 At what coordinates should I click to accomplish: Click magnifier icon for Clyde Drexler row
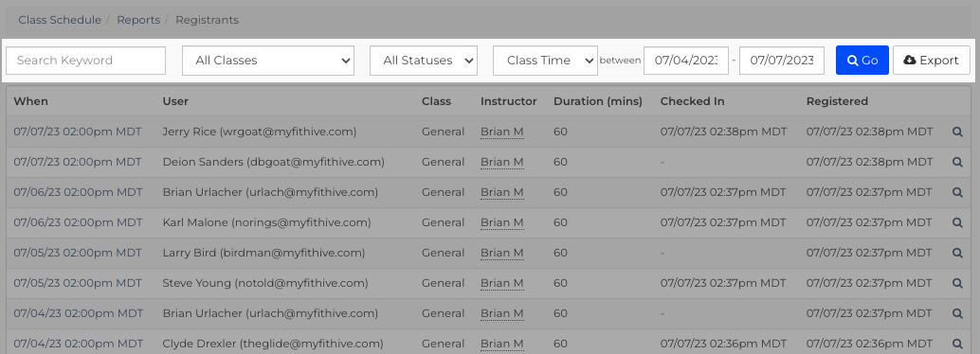click(957, 344)
